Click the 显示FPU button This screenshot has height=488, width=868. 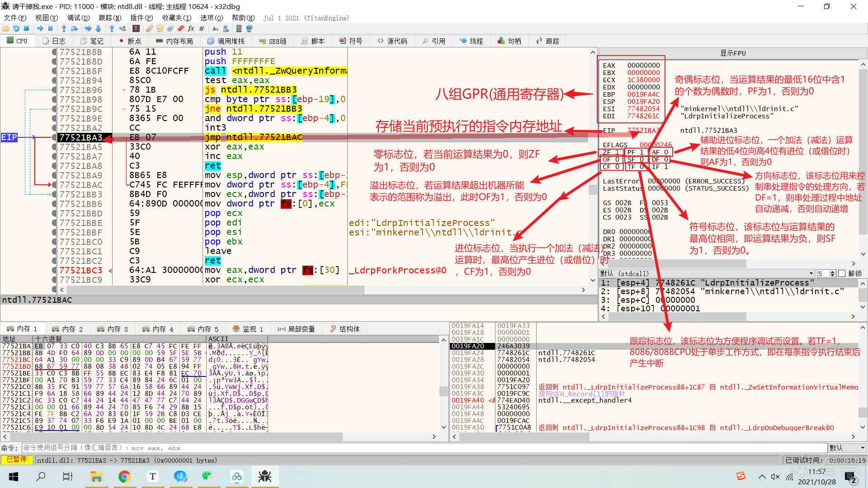click(733, 53)
